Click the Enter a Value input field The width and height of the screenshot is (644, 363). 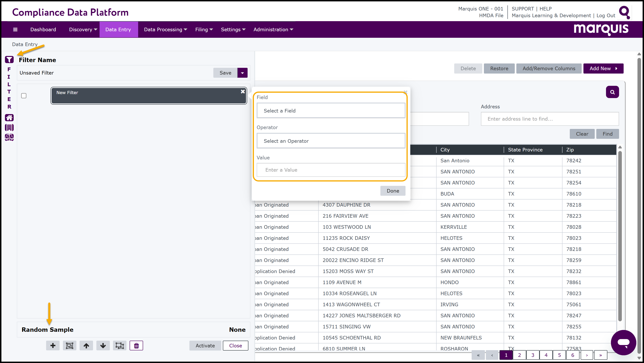pyautogui.click(x=331, y=170)
